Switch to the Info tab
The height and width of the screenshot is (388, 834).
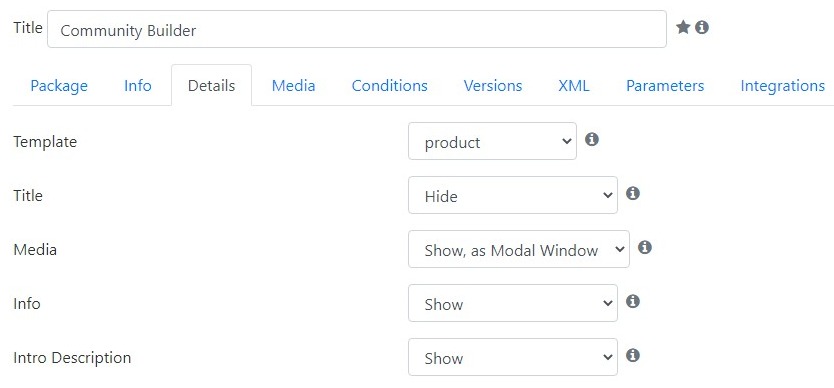tap(138, 86)
